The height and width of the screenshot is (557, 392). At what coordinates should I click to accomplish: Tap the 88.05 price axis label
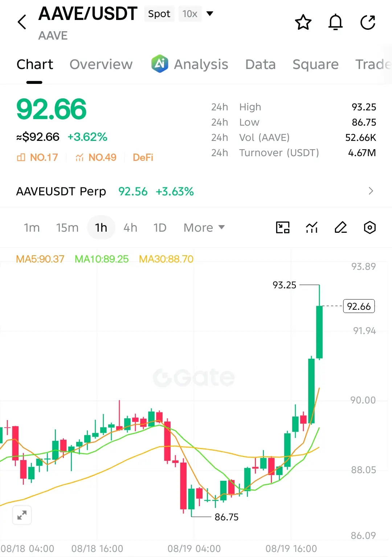pos(363,470)
